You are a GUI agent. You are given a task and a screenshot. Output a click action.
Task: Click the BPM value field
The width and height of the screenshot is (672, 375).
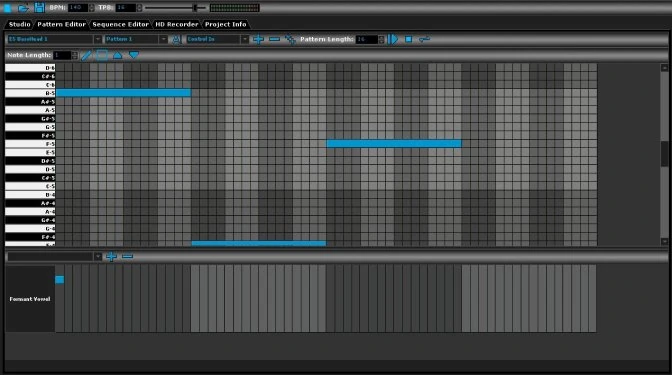(x=78, y=8)
